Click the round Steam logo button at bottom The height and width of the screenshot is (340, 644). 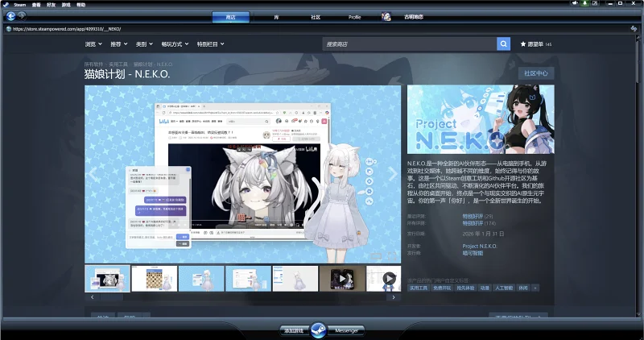(x=318, y=330)
